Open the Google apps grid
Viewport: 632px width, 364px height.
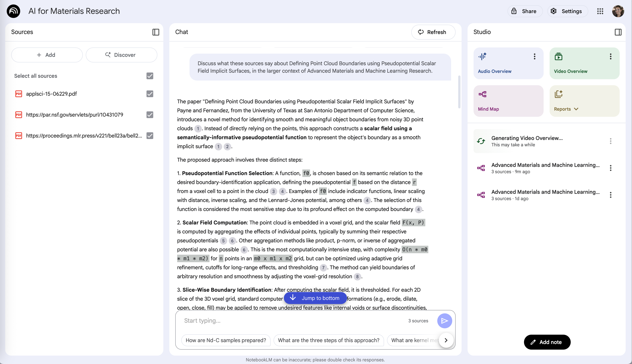click(x=600, y=11)
